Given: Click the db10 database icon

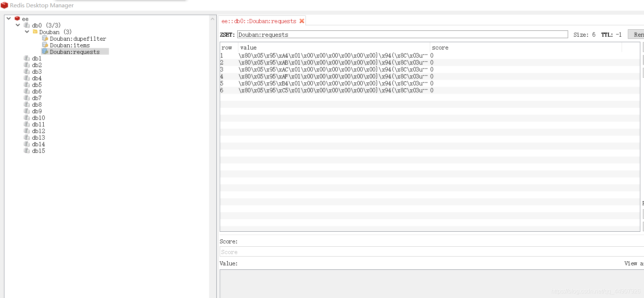Looking at the screenshot, I should tap(27, 117).
